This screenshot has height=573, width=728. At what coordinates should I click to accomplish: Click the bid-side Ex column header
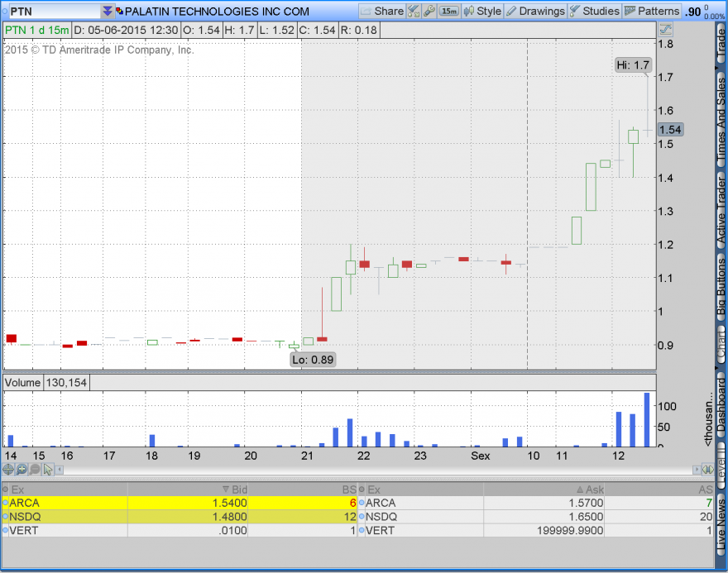tap(68, 489)
